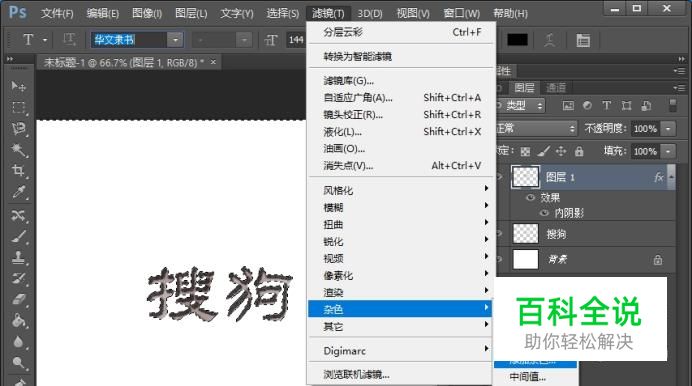
Task: Select the Brush tool
Action: 18,236
